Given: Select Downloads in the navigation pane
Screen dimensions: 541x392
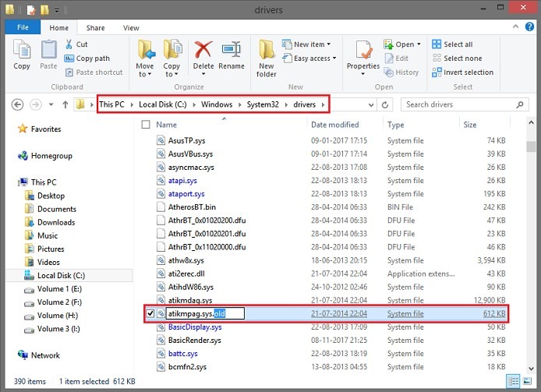Looking at the screenshot, I should (x=56, y=222).
